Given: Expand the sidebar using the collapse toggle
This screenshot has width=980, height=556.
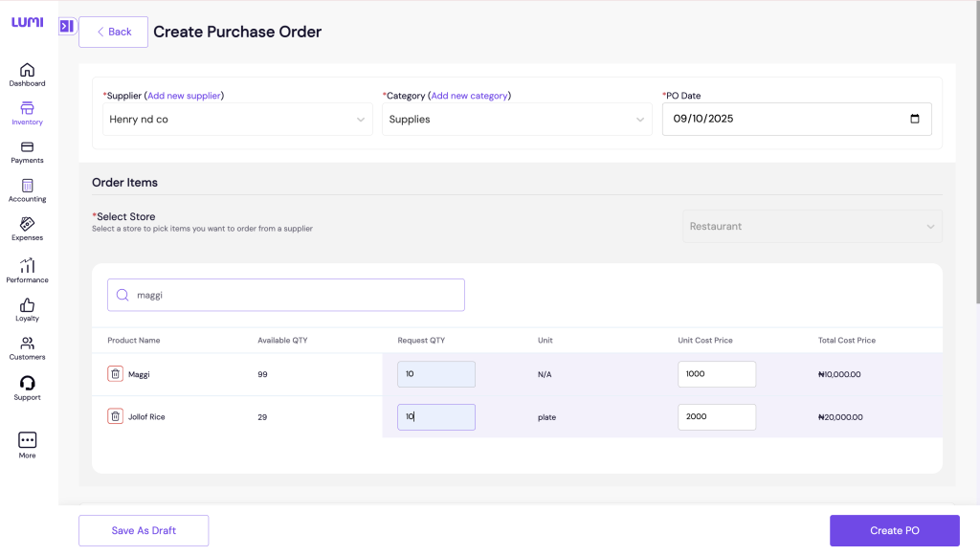Looking at the screenshot, I should [67, 27].
